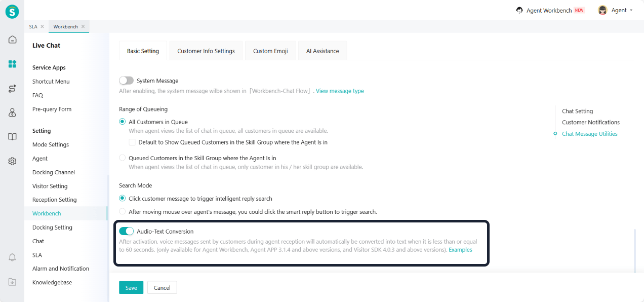Select Queued Customers in Skill Group radio
The height and width of the screenshot is (302, 644).
click(122, 158)
